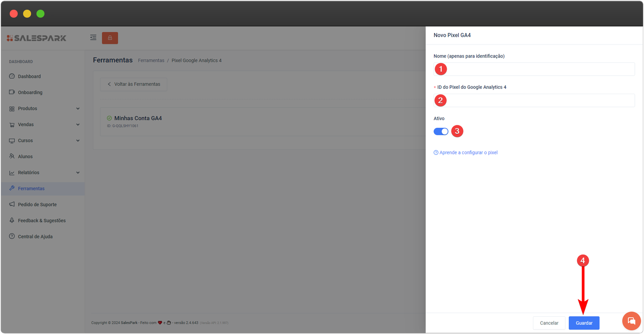Click the Nome identification input field
The width and height of the screenshot is (644, 334).
click(539, 69)
